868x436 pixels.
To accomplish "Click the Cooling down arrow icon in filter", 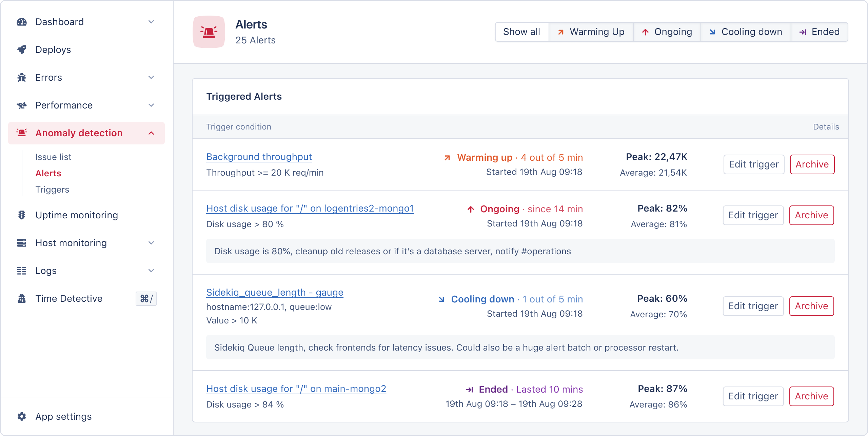I will 712,32.
